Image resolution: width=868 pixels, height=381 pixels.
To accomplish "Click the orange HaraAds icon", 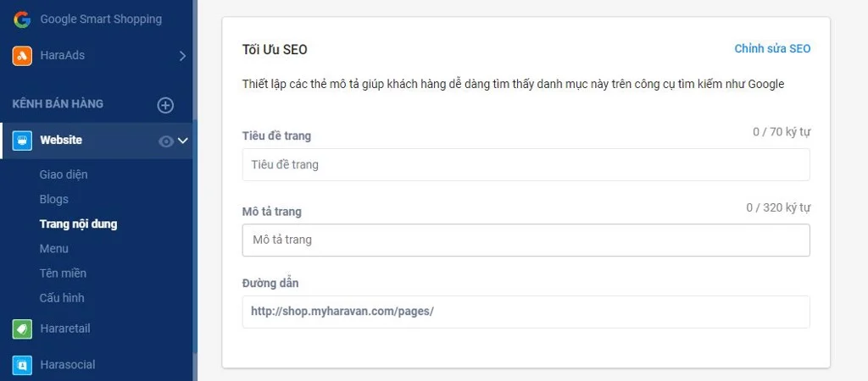I will coord(22,56).
